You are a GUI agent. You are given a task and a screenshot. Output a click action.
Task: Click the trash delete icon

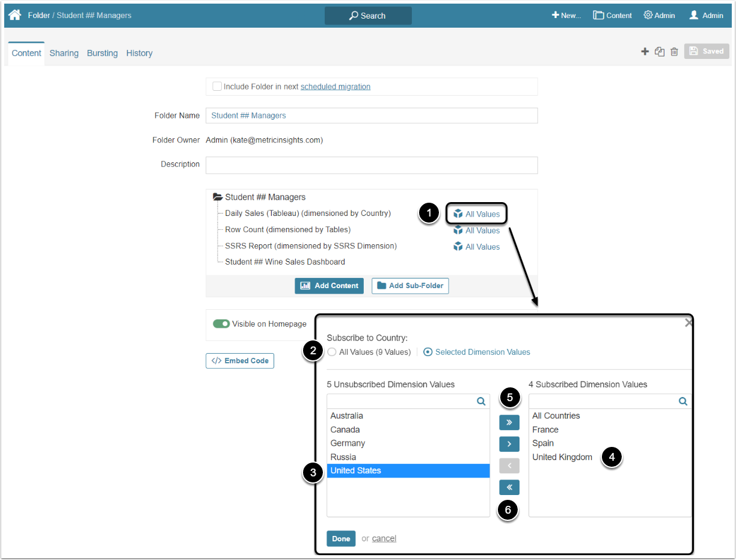pos(674,52)
